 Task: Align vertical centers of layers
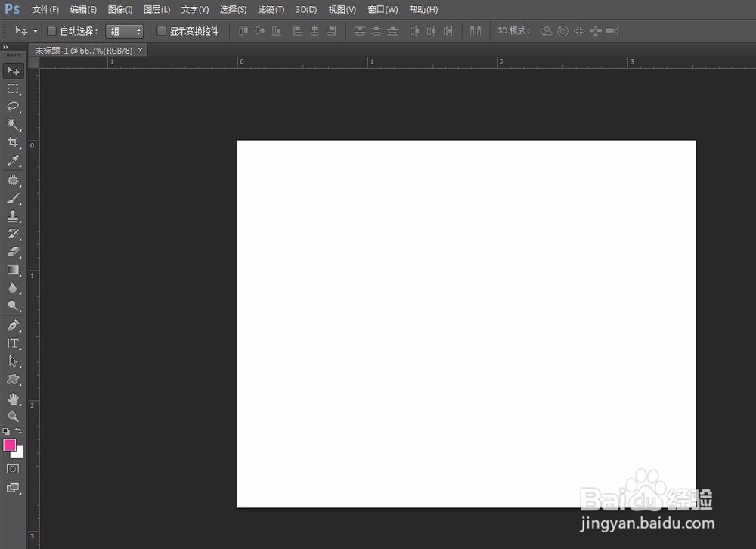pyautogui.click(x=260, y=31)
